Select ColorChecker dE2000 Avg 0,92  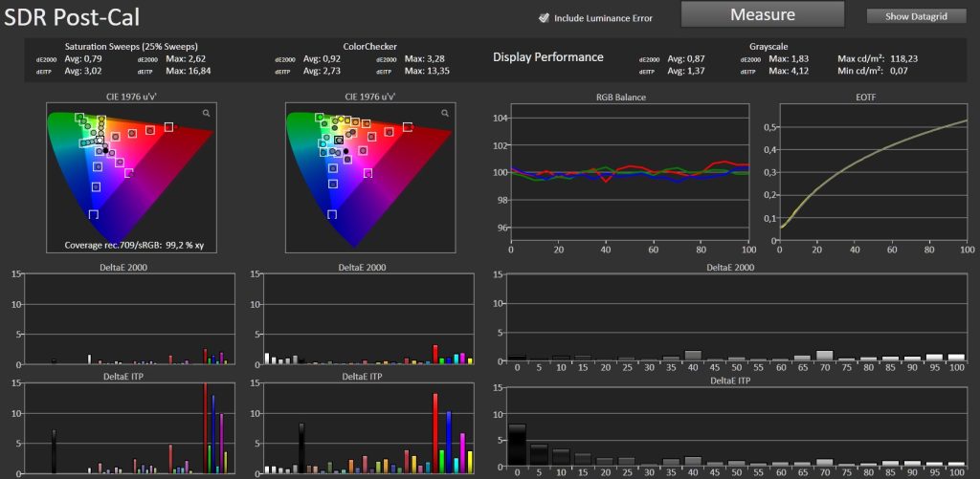click(322, 58)
